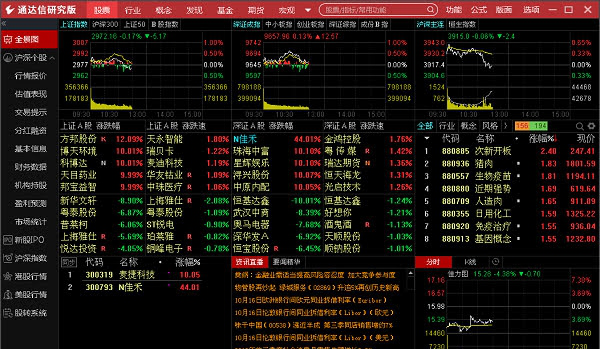Open 交易提示 in sidebar
The height and width of the screenshot is (362, 600).
(x=31, y=113)
